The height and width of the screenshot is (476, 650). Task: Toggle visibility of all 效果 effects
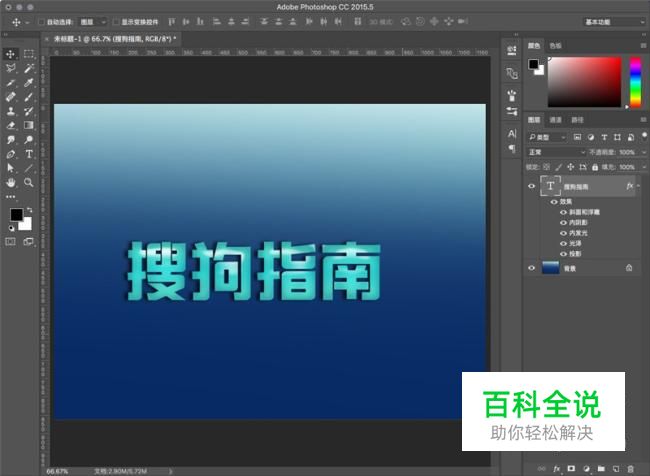coord(554,202)
